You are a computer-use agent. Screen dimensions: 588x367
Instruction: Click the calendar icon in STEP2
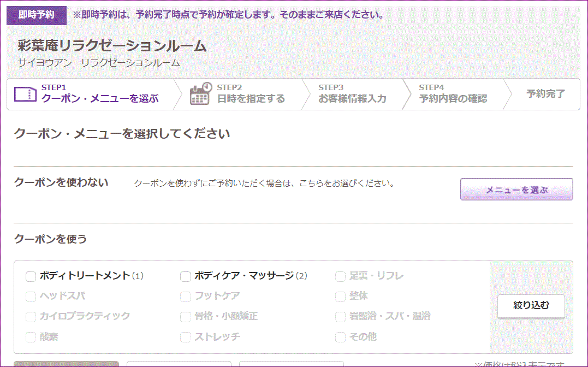200,94
